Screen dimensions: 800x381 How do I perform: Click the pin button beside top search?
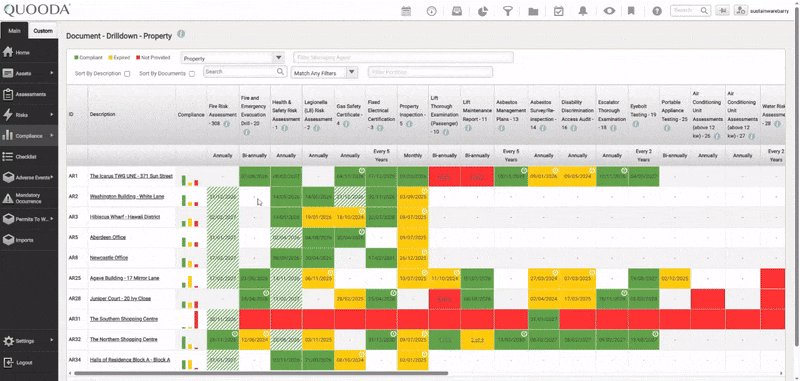coord(722,11)
